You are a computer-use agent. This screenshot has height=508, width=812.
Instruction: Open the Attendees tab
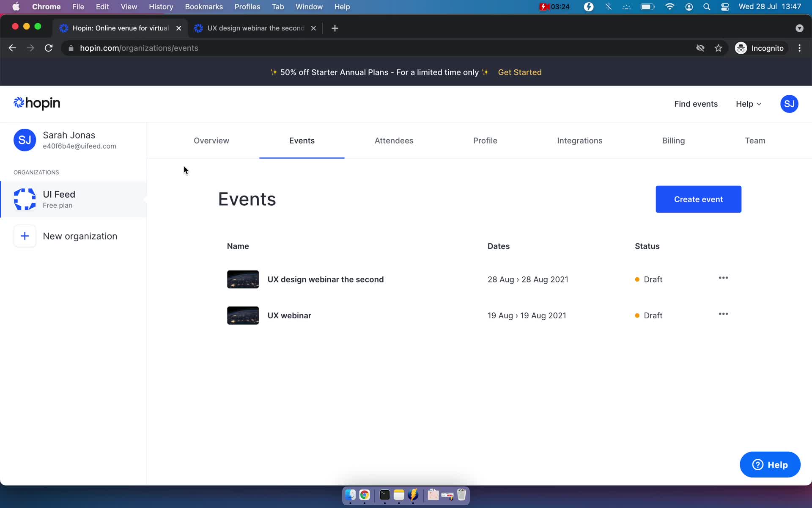tap(394, 141)
